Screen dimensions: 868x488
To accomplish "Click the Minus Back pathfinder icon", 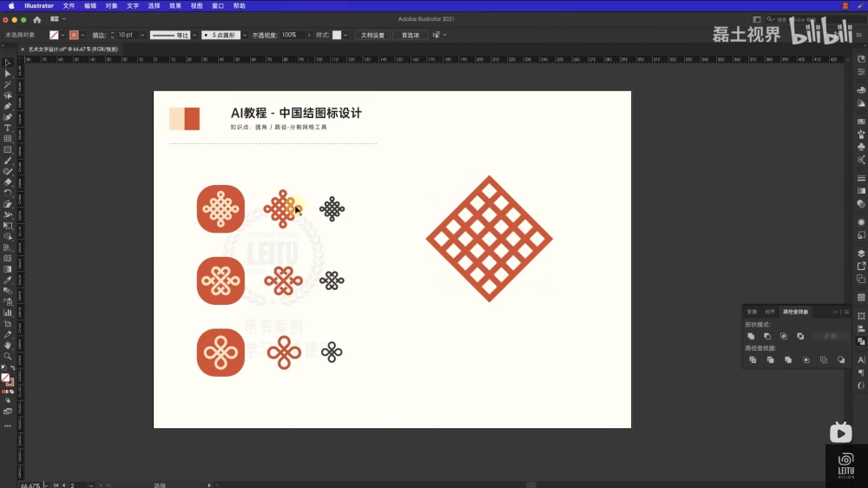I will (x=841, y=360).
